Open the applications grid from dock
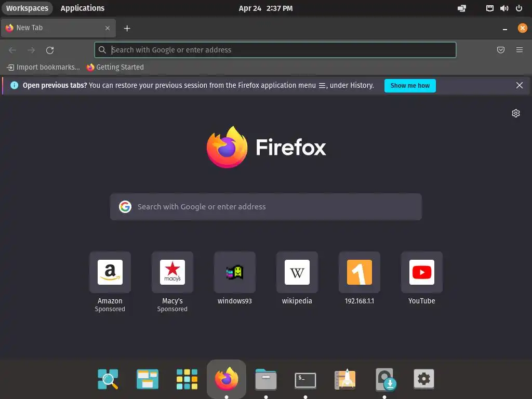532x399 pixels. (187, 379)
